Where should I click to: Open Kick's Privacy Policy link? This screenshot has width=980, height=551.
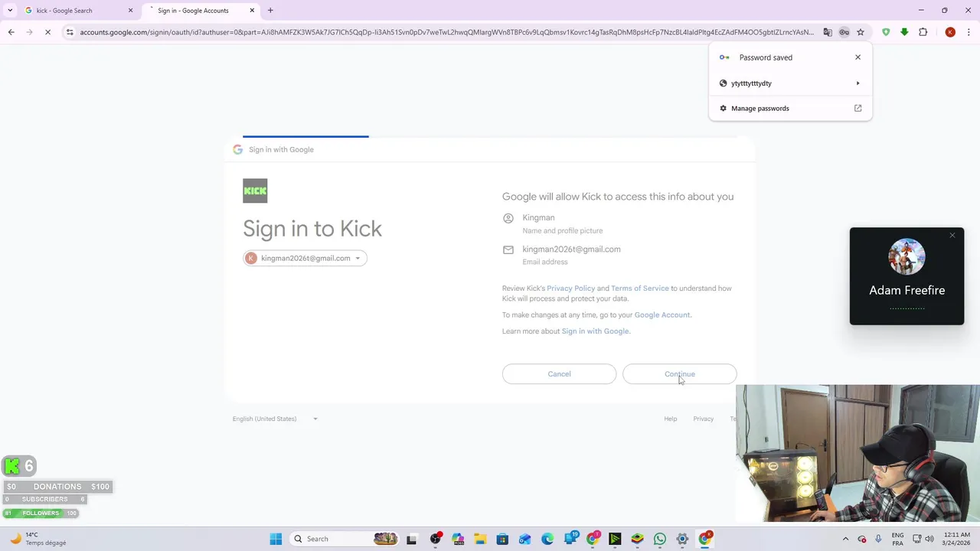(x=570, y=289)
